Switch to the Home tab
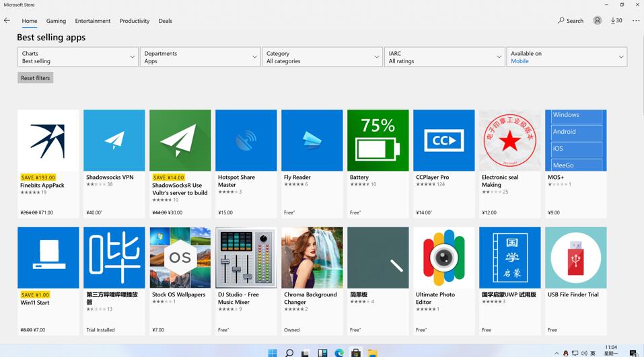The image size is (644, 357). click(30, 21)
